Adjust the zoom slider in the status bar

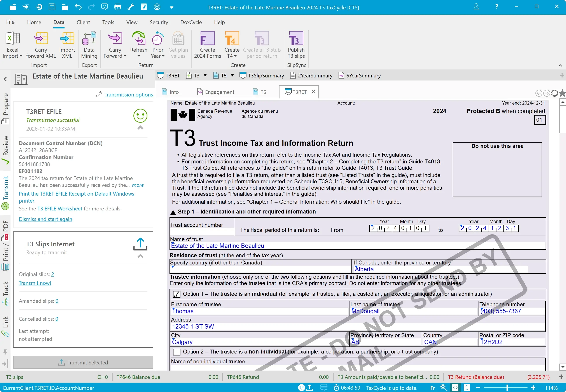pos(507,388)
